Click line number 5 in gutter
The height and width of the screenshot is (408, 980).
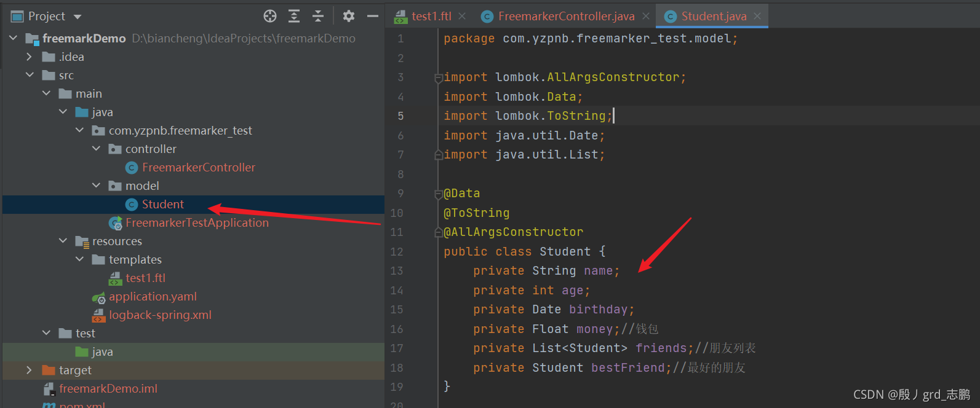coord(400,116)
